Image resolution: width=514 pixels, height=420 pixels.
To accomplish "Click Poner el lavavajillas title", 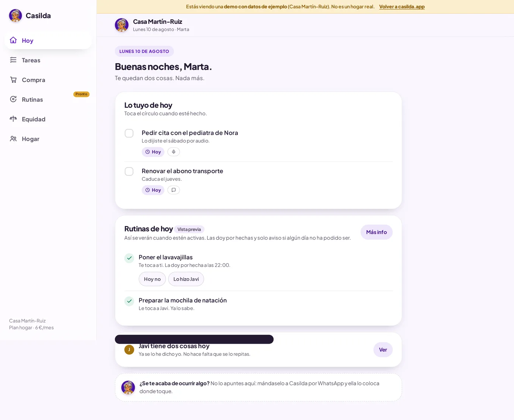I will pos(166,257).
